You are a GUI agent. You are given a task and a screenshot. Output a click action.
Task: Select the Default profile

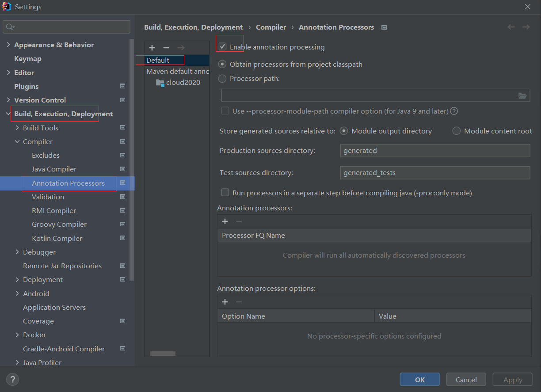click(x=177, y=60)
